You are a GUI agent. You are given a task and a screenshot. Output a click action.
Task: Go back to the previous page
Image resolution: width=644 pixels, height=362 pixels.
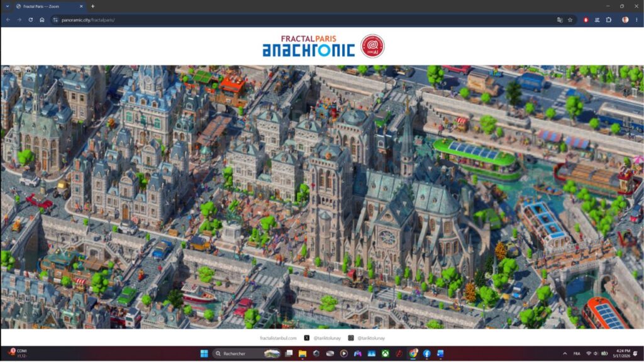point(8,19)
